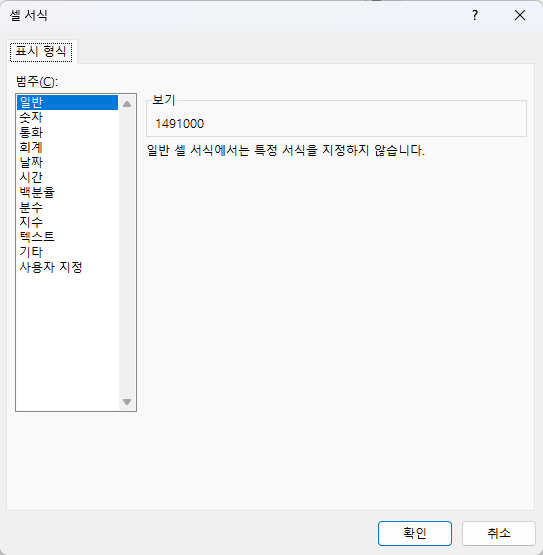Click the help question mark icon
This screenshot has width=543, height=555.
pos(475,15)
